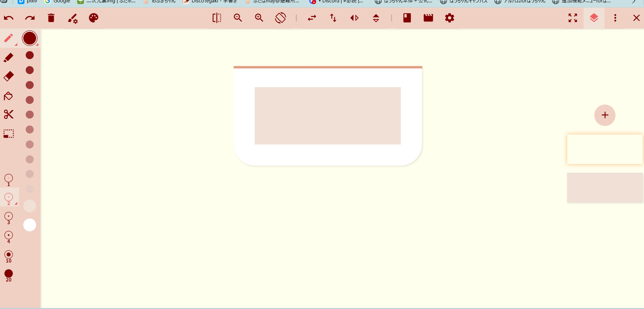Select the eraser tool

coord(8,76)
